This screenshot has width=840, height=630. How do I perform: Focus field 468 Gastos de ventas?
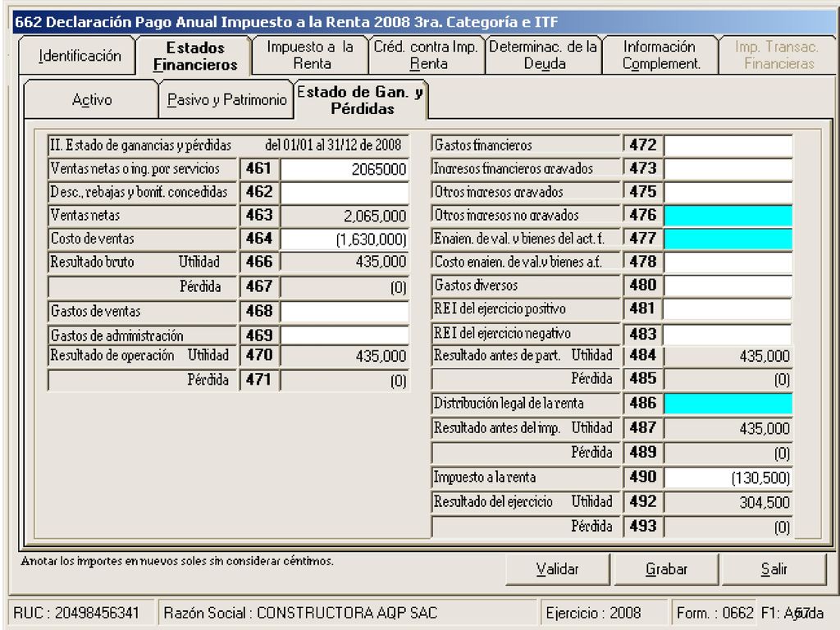tap(345, 312)
